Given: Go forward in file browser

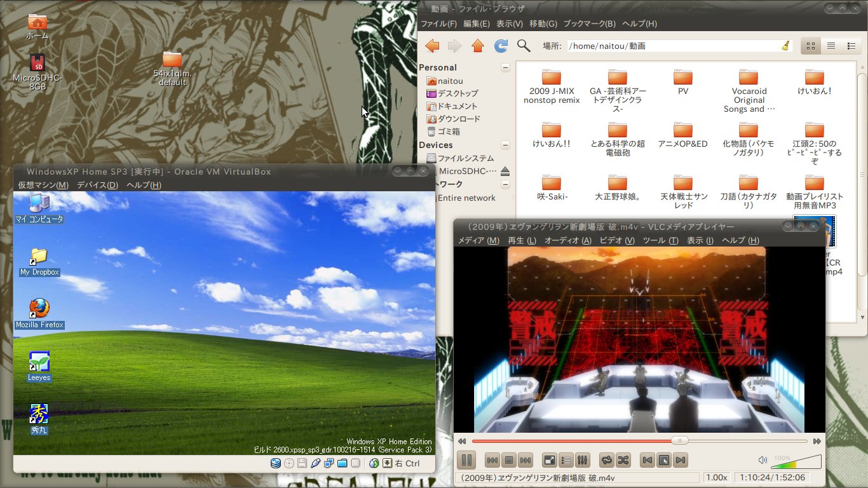Looking at the screenshot, I should (454, 46).
